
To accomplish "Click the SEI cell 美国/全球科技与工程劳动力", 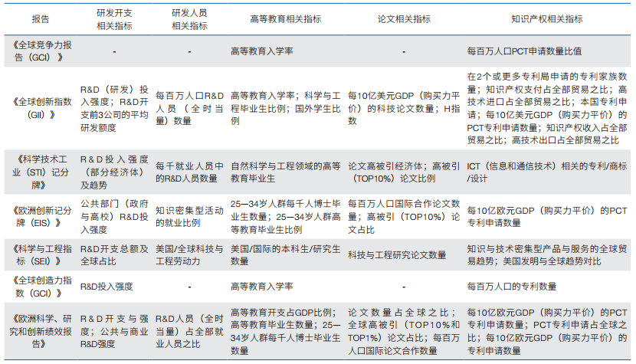I will click(189, 255).
